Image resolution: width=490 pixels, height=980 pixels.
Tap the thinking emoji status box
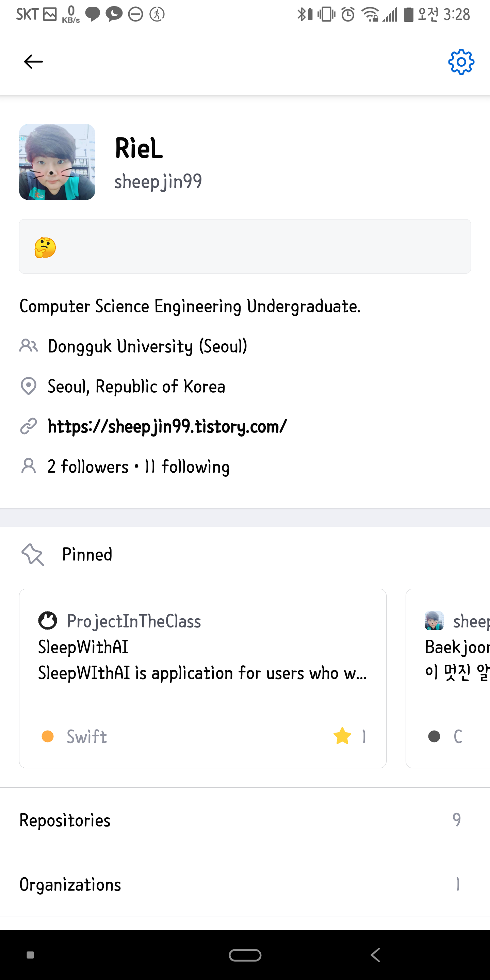pyautogui.click(x=245, y=246)
